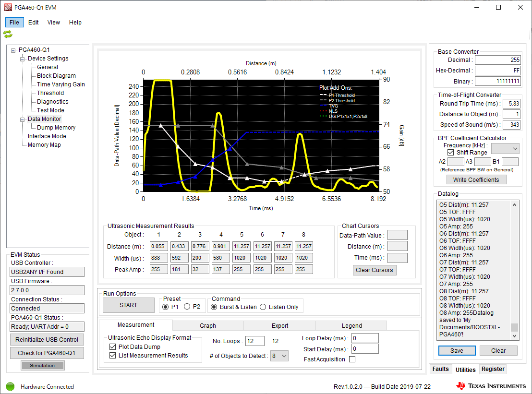532x394 pixels.
Task: Clear the datalog
Action: coord(498,351)
